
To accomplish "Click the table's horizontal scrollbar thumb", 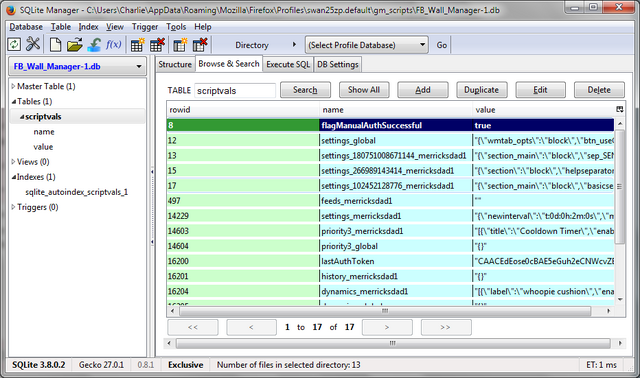I will pyautogui.click(x=384, y=311).
